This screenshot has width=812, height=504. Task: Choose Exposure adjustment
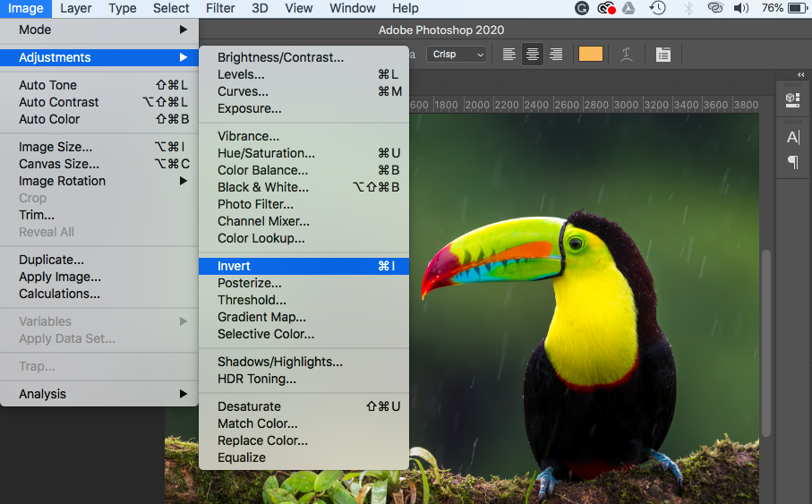click(304, 108)
